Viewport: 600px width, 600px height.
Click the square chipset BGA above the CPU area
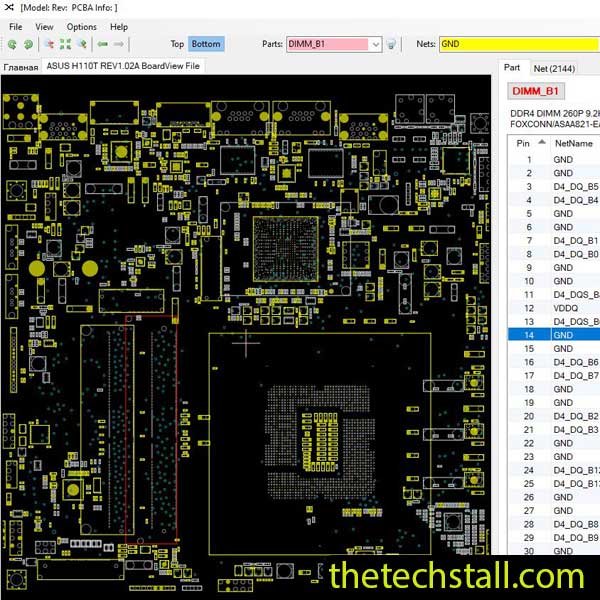pyautogui.click(x=286, y=249)
